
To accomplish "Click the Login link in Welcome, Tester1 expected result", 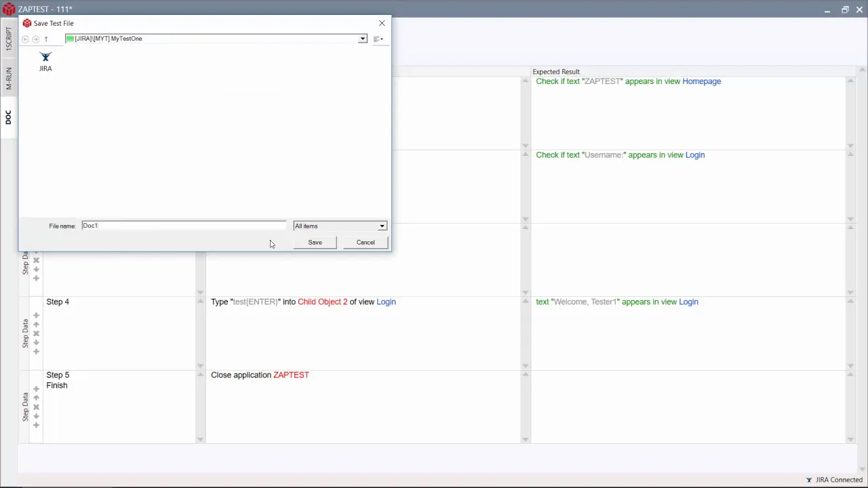I will coord(688,302).
